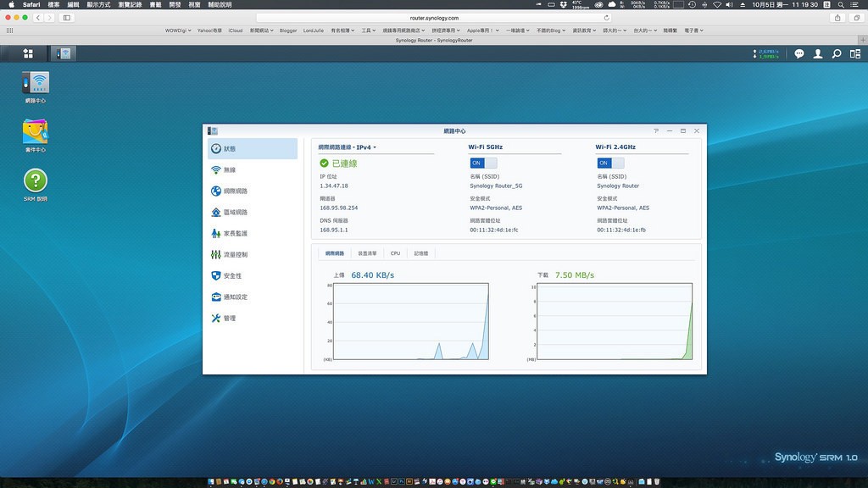
Task: Select 家長監護 parental control in the sidebar
Action: pyautogui.click(x=253, y=234)
